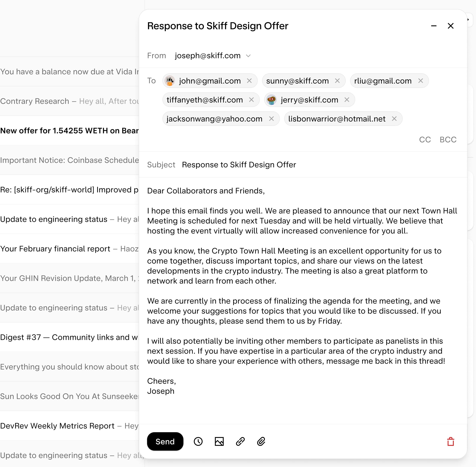Viewport: 476px width, 467px height.
Task: Discard the draft with the red trash icon
Action: click(451, 442)
